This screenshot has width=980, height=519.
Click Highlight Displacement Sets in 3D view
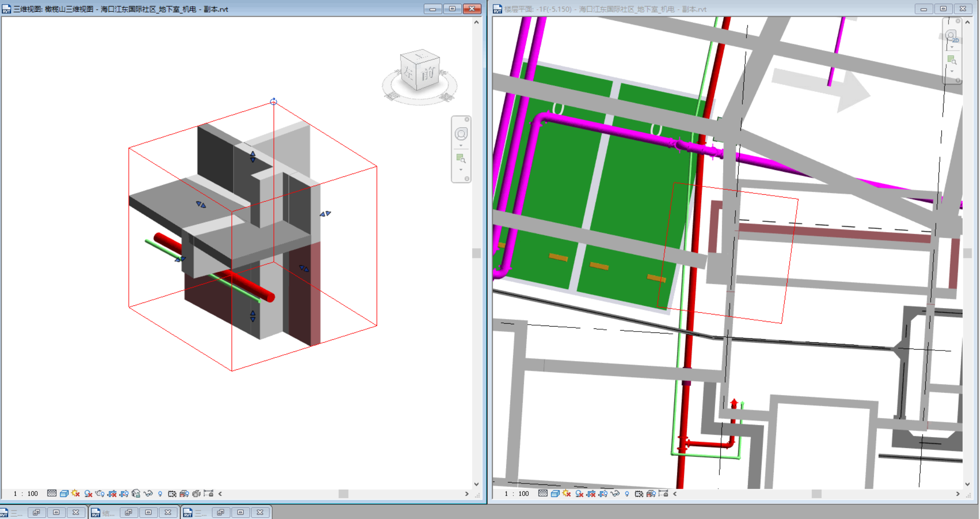coord(196,494)
